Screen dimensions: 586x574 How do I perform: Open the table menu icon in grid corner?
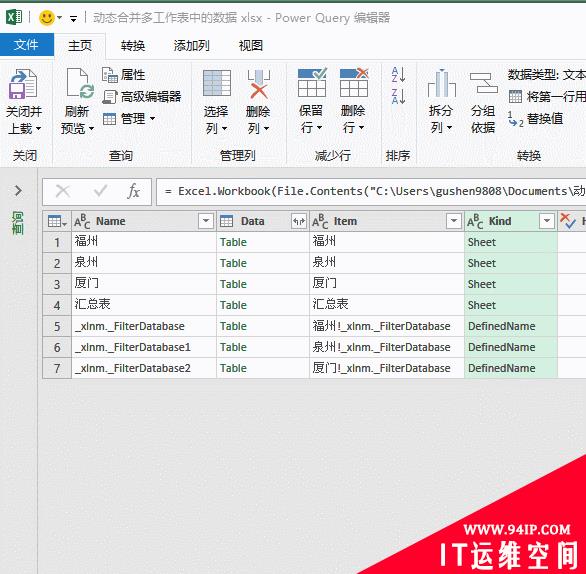(57, 221)
